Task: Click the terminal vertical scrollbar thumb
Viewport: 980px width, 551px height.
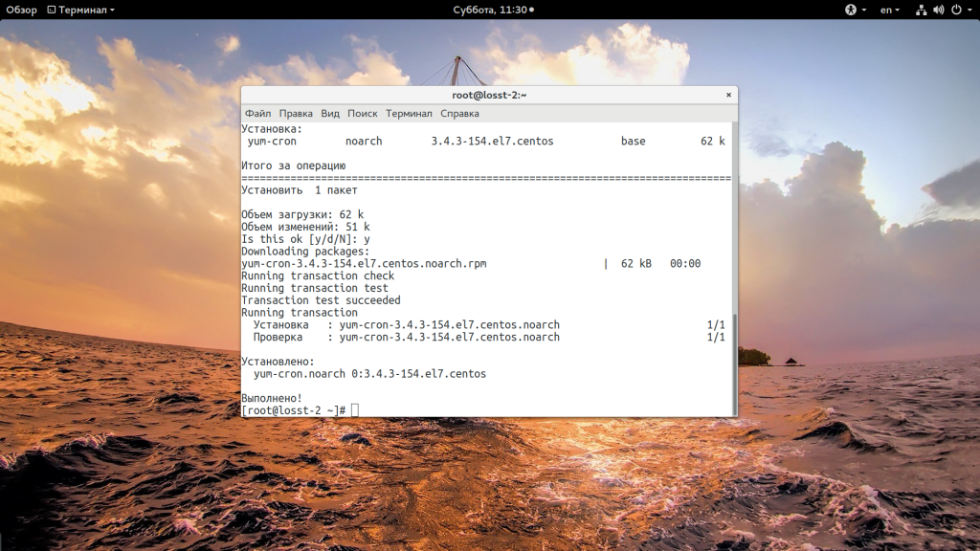Action: [734, 364]
